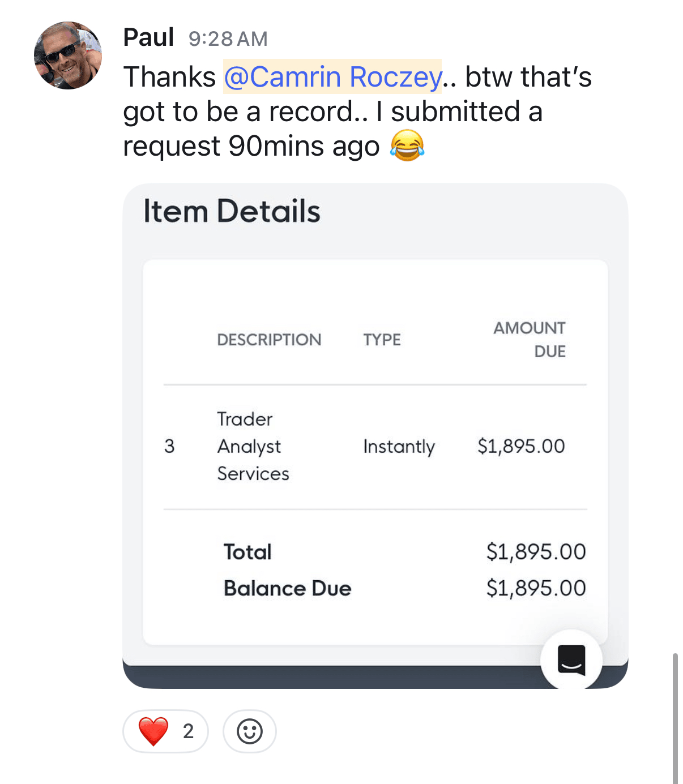Image resolution: width=683 pixels, height=784 pixels.
Task: Click the DESCRIPTION column header
Action: pos(269,340)
